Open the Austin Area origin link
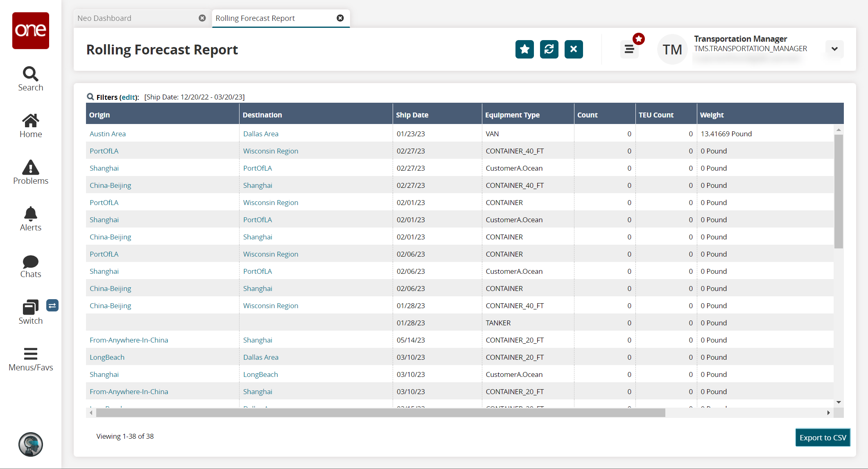The width and height of the screenshot is (868, 469). [108, 134]
